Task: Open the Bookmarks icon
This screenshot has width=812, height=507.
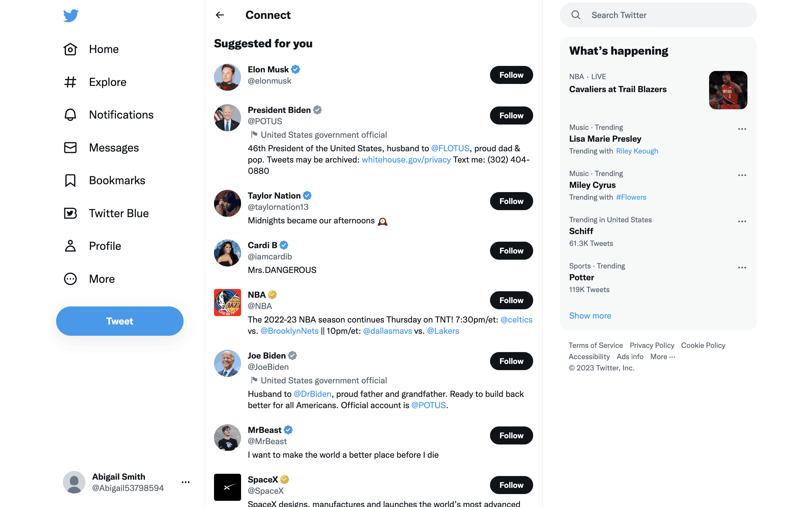Action: pyautogui.click(x=70, y=180)
